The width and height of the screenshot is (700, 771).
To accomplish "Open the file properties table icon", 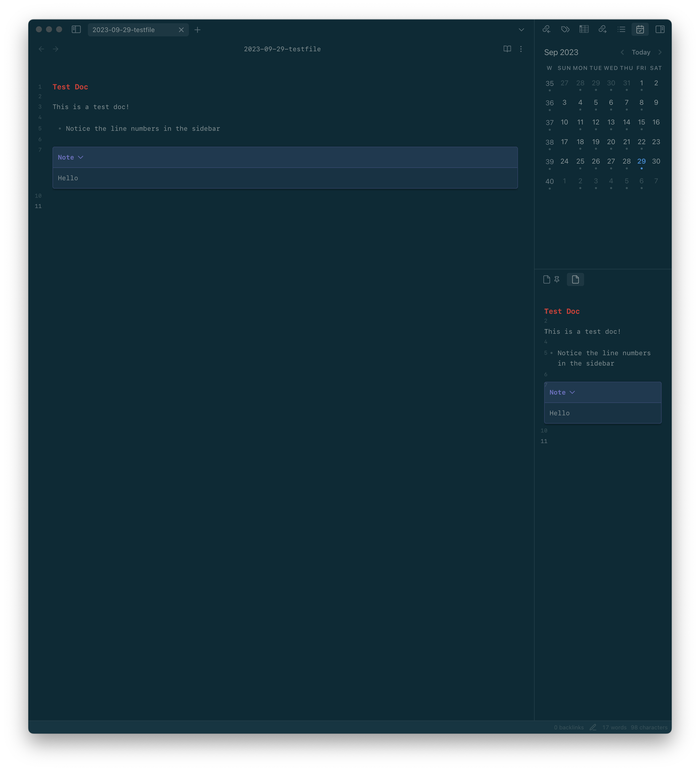I will tap(584, 29).
